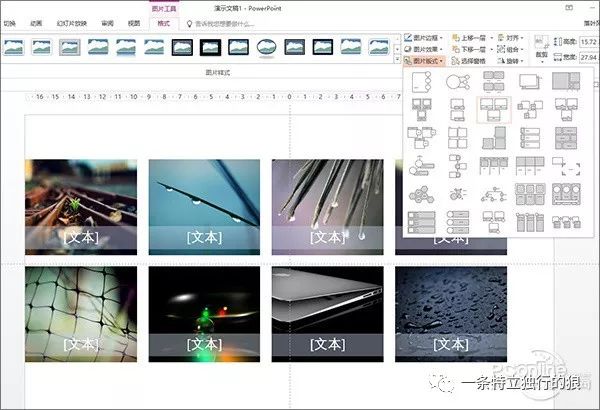Click the 高度 height field showing 15.72
This screenshot has height=410, width=600.
[x=589, y=42]
